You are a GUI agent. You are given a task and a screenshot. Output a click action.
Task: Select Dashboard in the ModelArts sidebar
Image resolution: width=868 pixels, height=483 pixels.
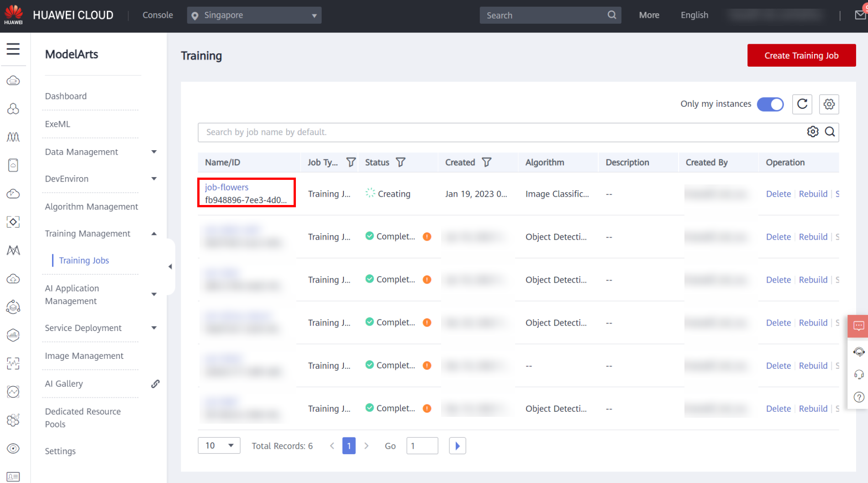(x=66, y=96)
